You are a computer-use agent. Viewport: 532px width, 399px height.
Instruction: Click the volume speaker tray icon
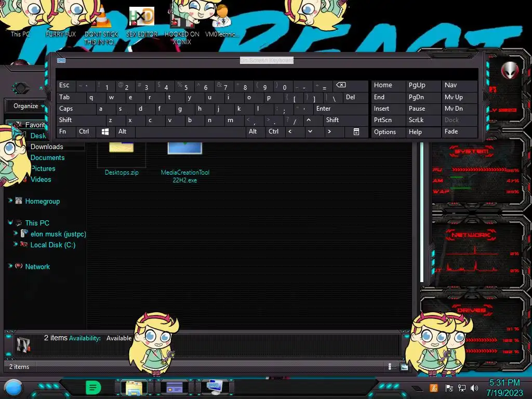click(474, 388)
